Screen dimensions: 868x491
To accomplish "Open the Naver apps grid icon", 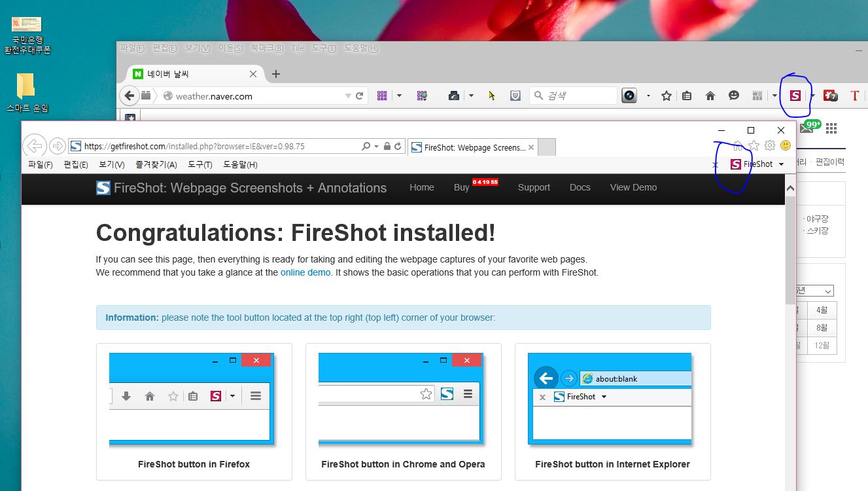I will point(831,128).
